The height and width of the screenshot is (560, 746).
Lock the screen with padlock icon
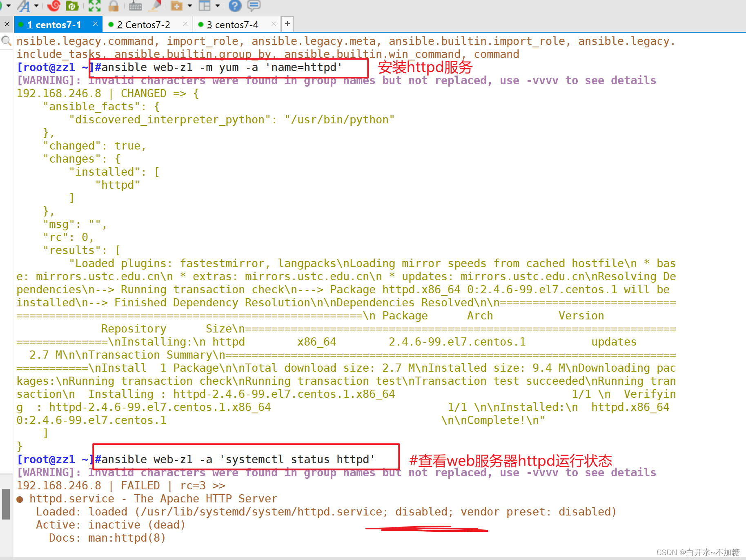[114, 6]
